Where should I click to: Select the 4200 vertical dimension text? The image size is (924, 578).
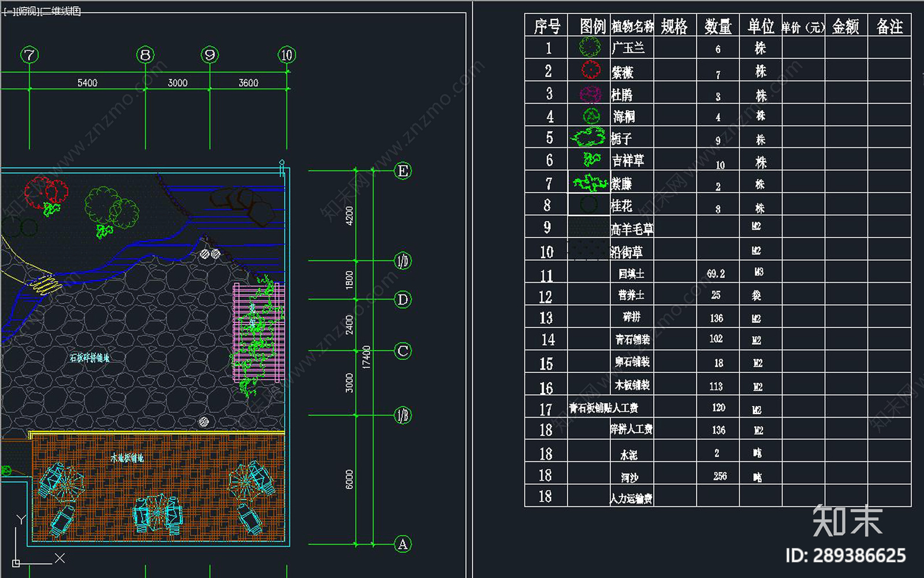(349, 215)
